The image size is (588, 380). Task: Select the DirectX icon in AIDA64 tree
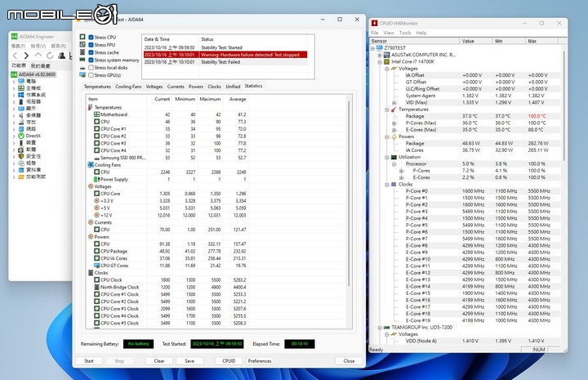click(x=21, y=136)
